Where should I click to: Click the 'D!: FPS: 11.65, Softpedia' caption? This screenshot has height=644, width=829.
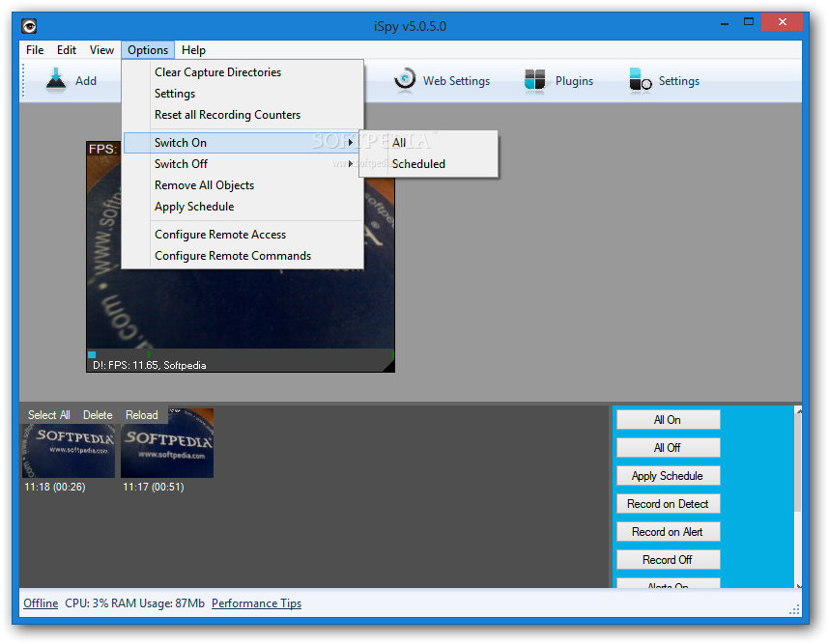pyautogui.click(x=150, y=366)
